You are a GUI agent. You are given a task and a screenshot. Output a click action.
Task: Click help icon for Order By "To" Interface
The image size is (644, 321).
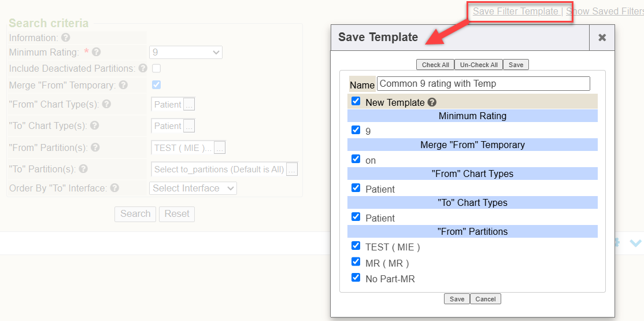(x=115, y=188)
